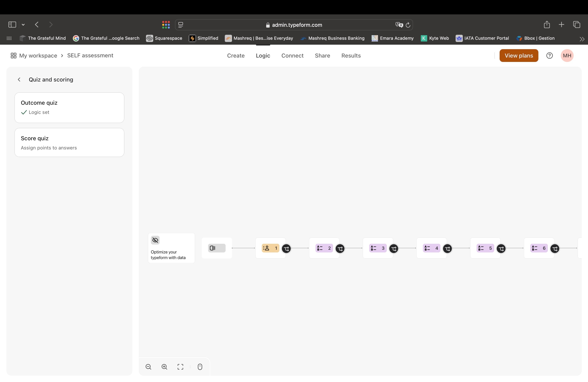
Task: Translate page with the translate icon
Action: (x=399, y=25)
